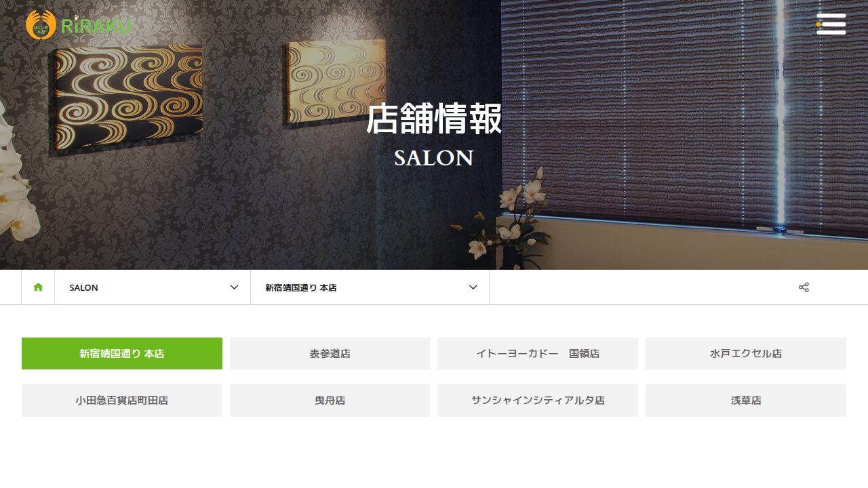The height and width of the screenshot is (488, 868).
Task: Select the 新宿靖国通り 本店 tab
Action: [122, 353]
